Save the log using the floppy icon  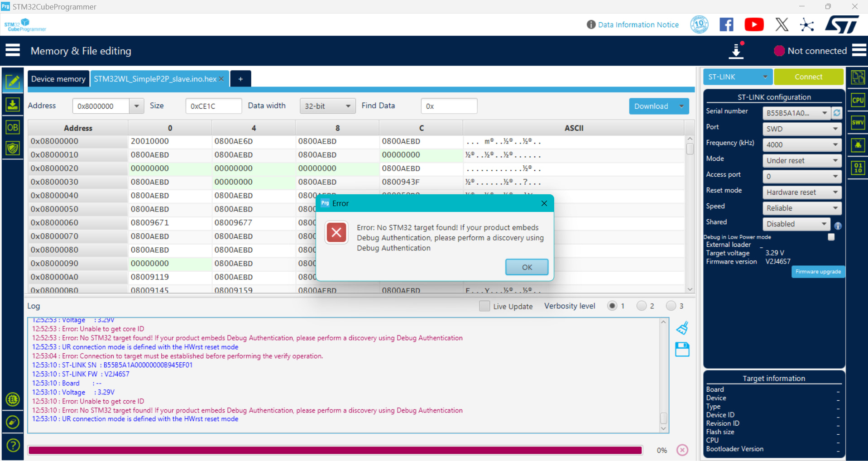[x=682, y=349]
